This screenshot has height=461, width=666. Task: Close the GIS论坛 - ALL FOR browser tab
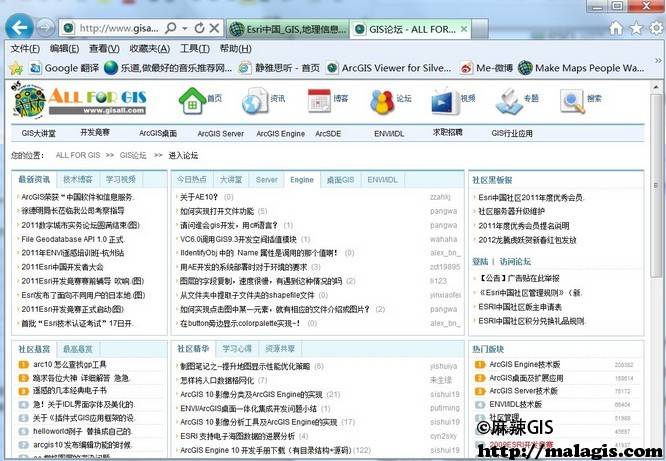[x=464, y=29]
